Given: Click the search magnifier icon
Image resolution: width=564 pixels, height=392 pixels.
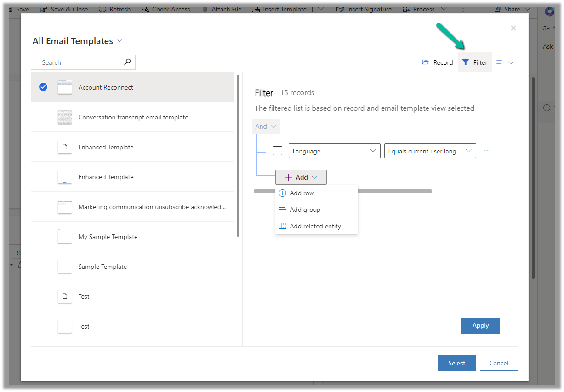Looking at the screenshot, I should point(127,62).
